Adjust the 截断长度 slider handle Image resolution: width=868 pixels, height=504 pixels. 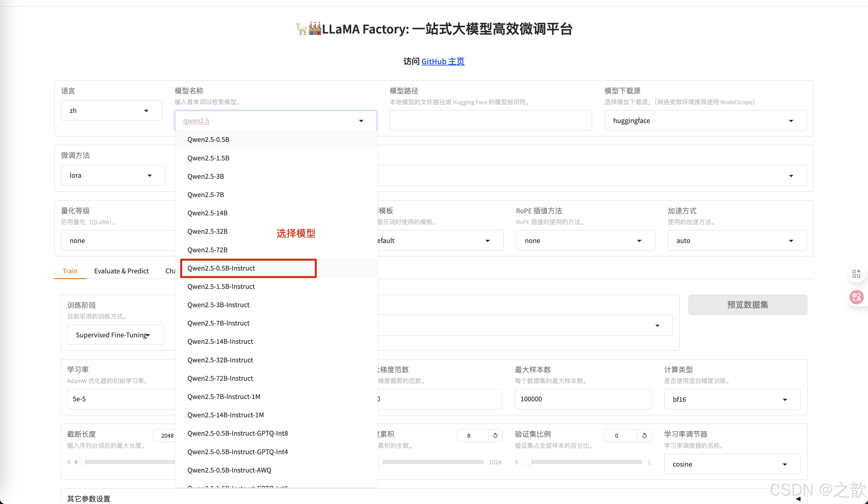click(81, 462)
